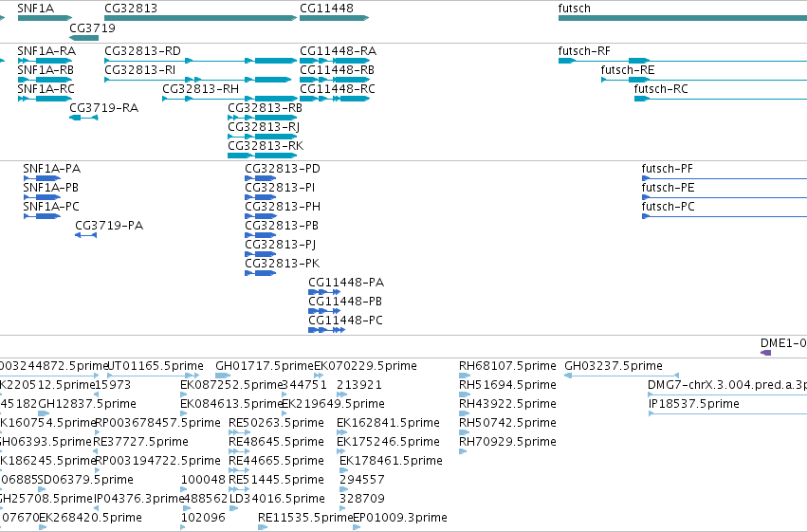This screenshot has height=532, width=807.
Task: Select EST RH70929.5prime
Action: pos(463,451)
